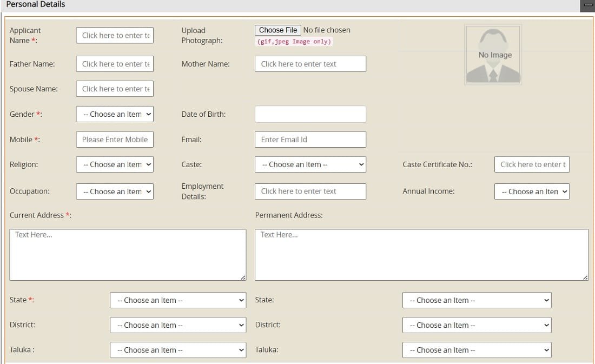Open the current address Taluka dropdown

click(x=178, y=350)
